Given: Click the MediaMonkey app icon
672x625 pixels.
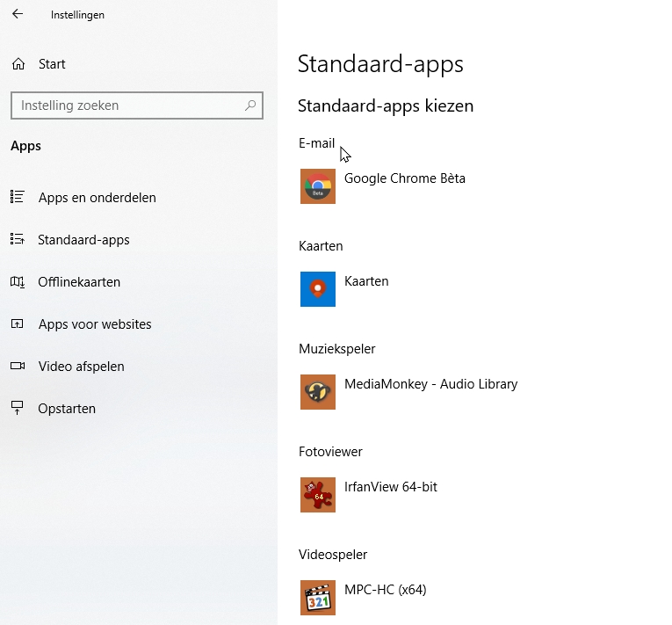Looking at the screenshot, I should pos(317,392).
